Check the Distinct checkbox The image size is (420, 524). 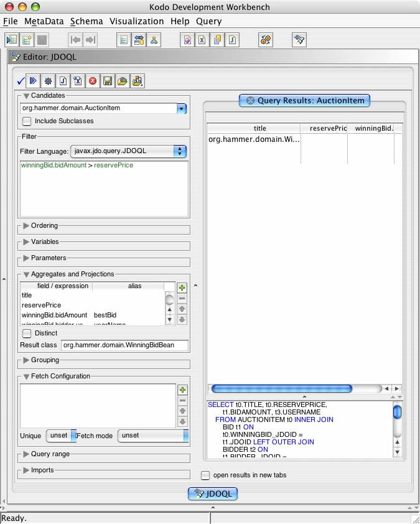(x=27, y=333)
